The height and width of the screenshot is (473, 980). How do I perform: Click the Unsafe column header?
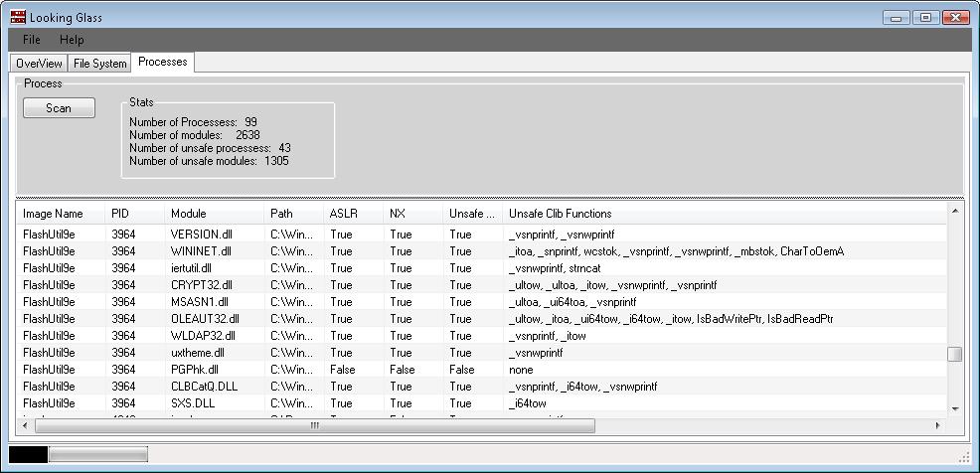point(472,214)
